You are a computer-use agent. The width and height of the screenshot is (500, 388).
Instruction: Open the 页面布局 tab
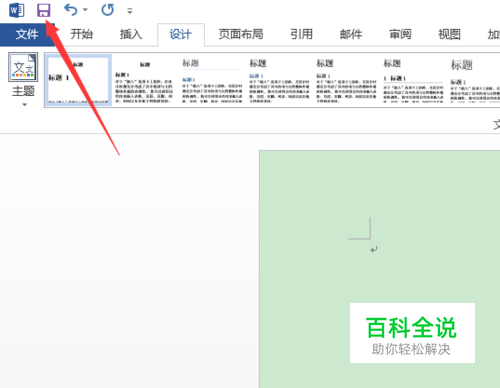[x=241, y=34]
